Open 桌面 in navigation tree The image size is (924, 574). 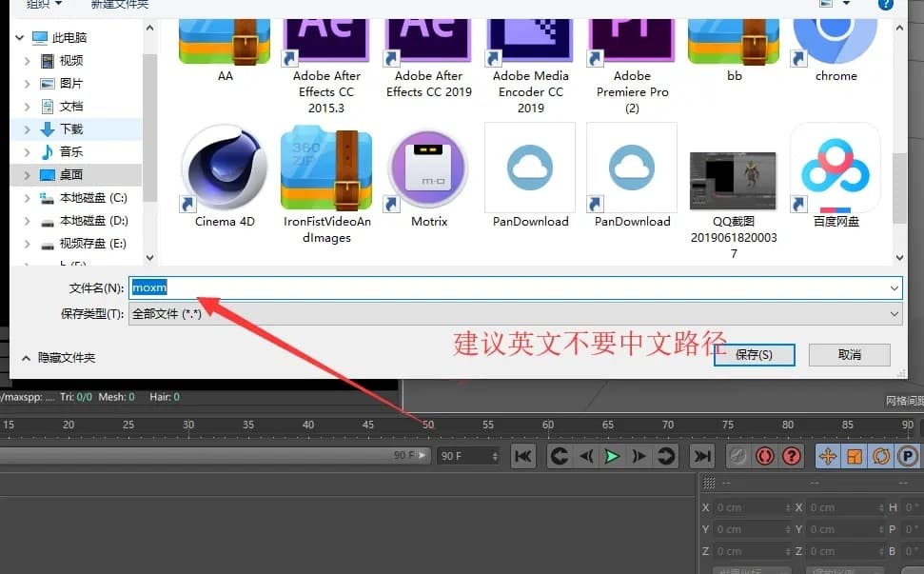coord(70,175)
